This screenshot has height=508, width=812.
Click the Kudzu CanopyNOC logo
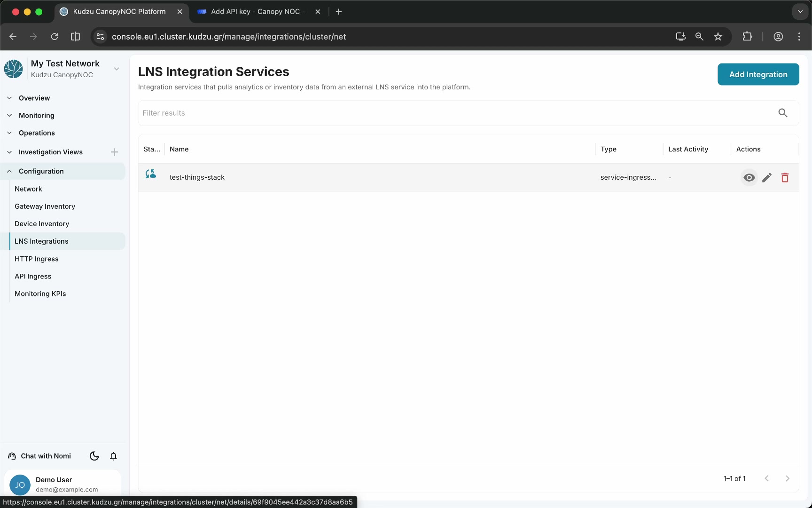(x=14, y=69)
